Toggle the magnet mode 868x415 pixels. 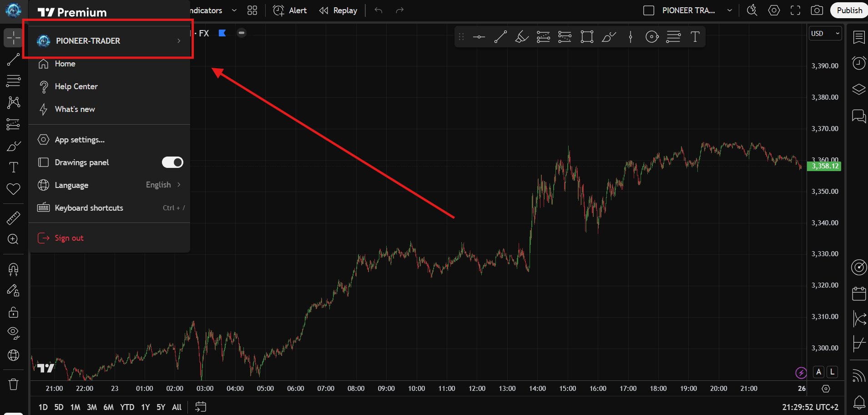pyautogui.click(x=13, y=269)
